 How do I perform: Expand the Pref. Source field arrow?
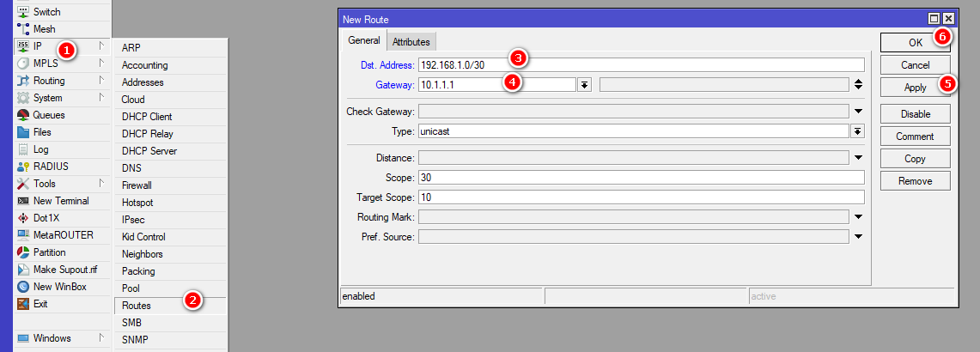pos(857,237)
